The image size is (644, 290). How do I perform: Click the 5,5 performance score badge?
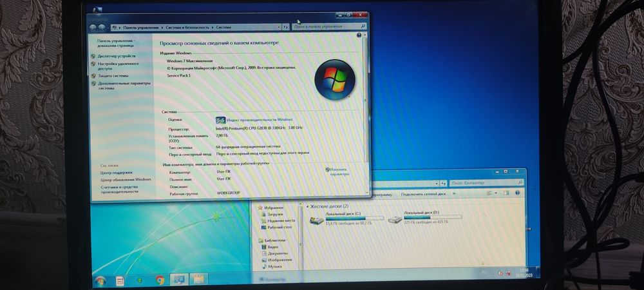(220, 120)
